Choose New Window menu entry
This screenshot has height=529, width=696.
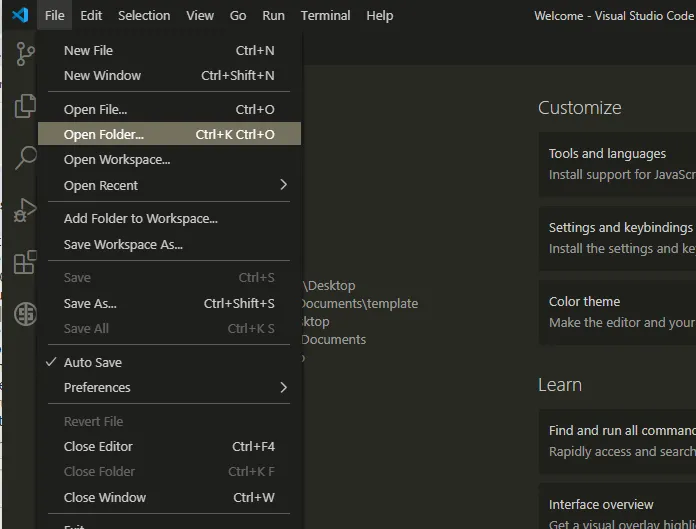[169, 75]
